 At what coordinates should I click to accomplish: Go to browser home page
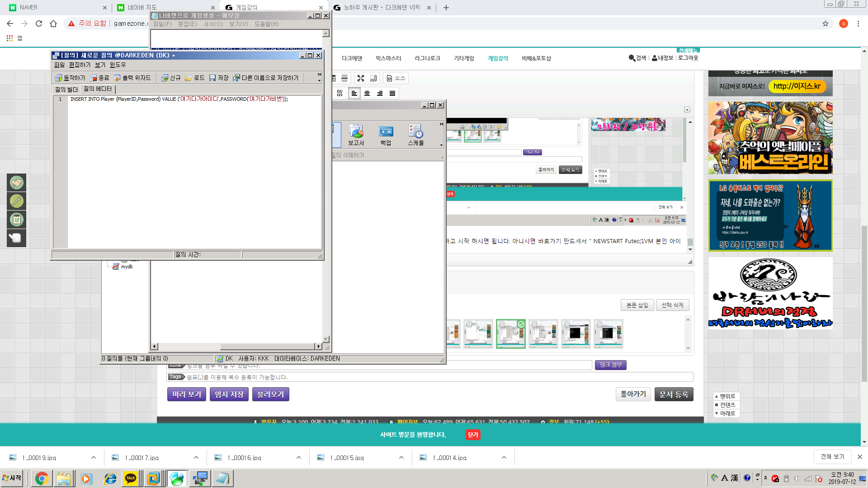53,23
